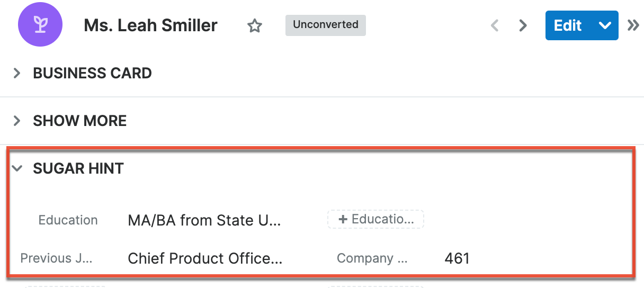Mark Leah Smiller as favorite with star
The width and height of the screenshot is (644, 288).
255,25
